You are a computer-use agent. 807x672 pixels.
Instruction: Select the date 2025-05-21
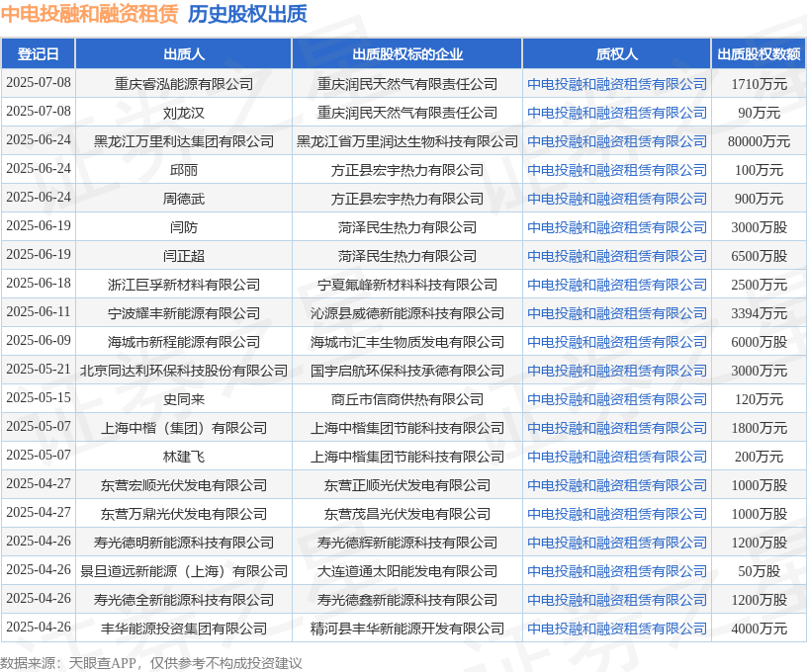39,370
